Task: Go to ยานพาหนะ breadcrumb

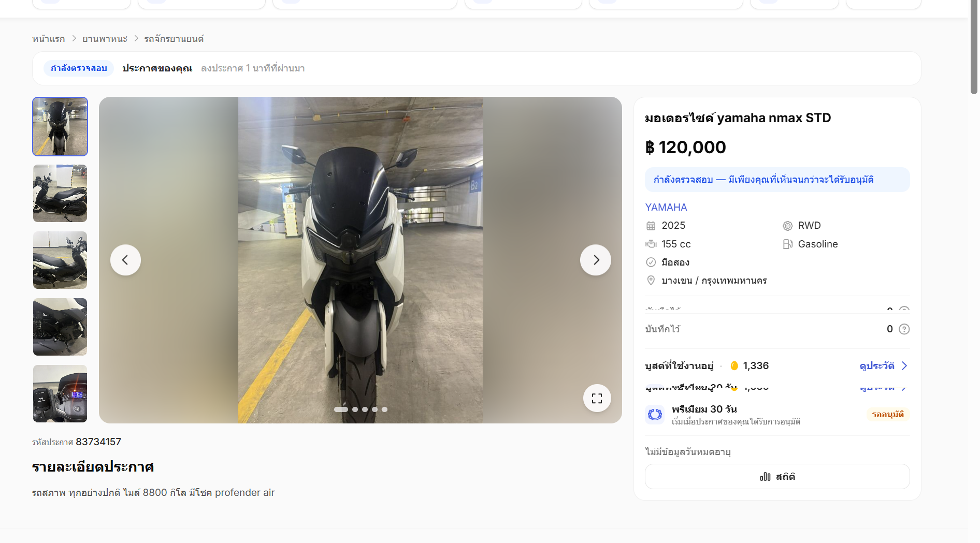Action: tap(105, 39)
